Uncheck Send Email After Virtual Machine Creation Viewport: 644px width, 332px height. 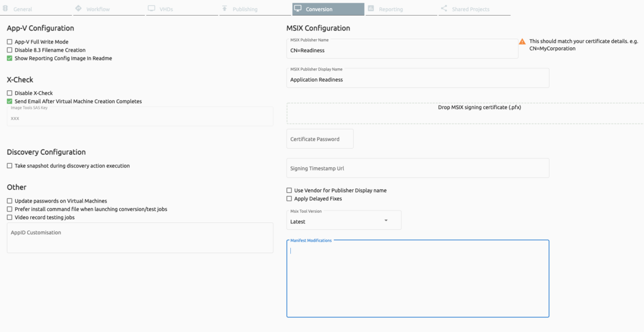coord(10,101)
